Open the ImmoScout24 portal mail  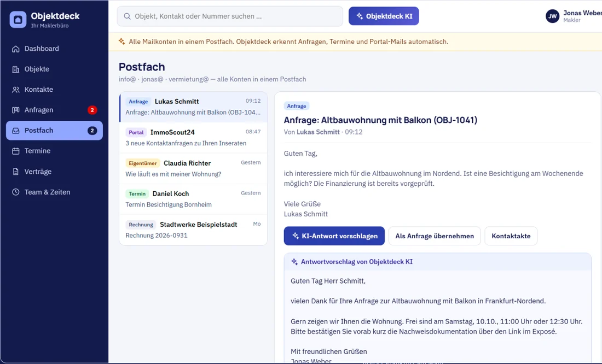coord(193,138)
